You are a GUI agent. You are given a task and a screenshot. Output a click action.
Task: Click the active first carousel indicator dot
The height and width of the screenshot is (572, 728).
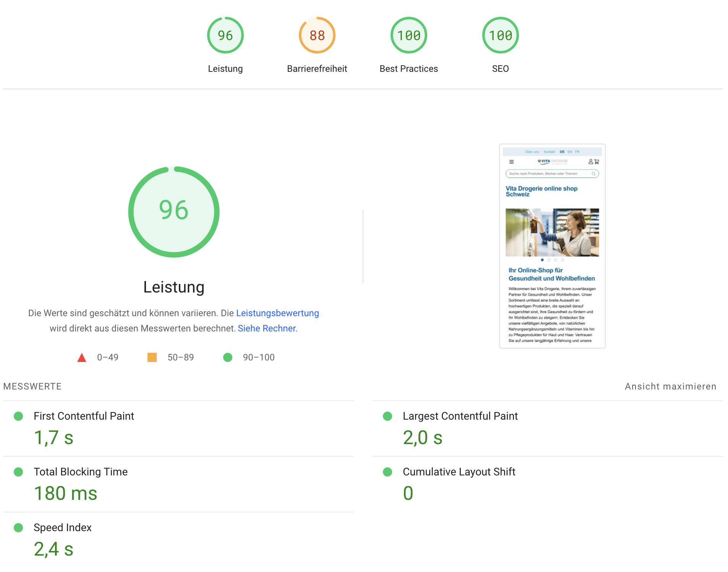tap(543, 260)
